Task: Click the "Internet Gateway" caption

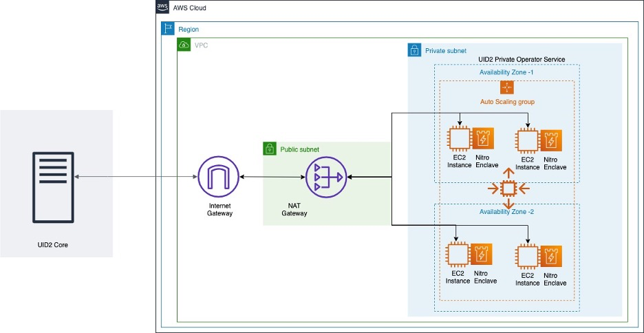Action: (x=219, y=209)
